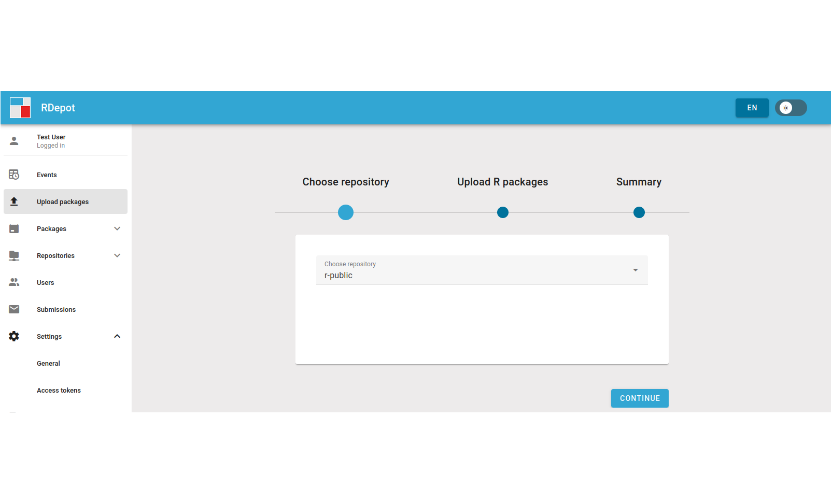The width and height of the screenshot is (832, 504).
Task: Click the RDepot logo icon
Action: [20, 108]
